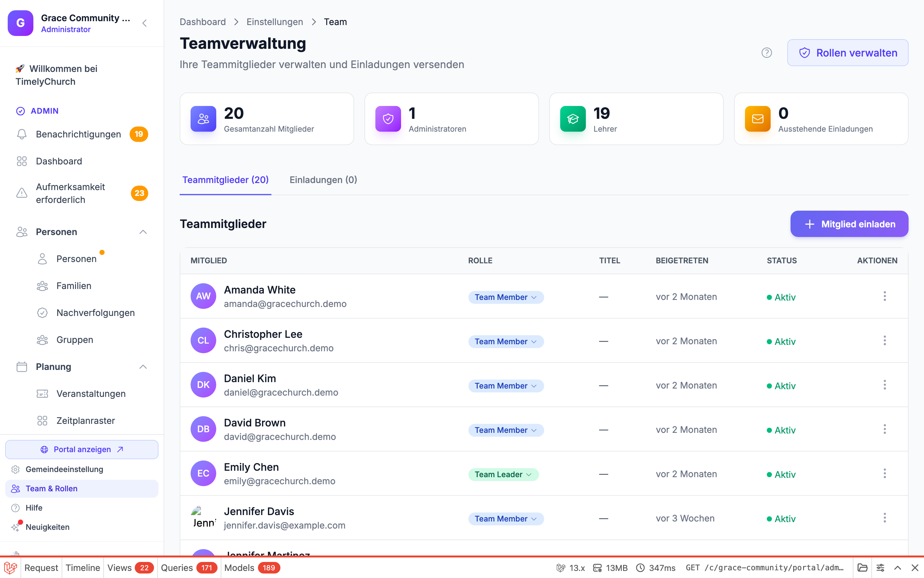This screenshot has height=578, width=924.
Task: Open Neuigkeiten in the sidebar
Action: (82, 527)
